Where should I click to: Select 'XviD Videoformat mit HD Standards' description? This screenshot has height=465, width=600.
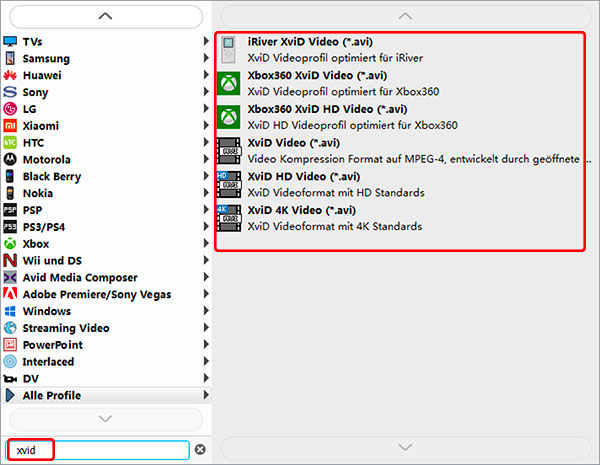point(336,193)
